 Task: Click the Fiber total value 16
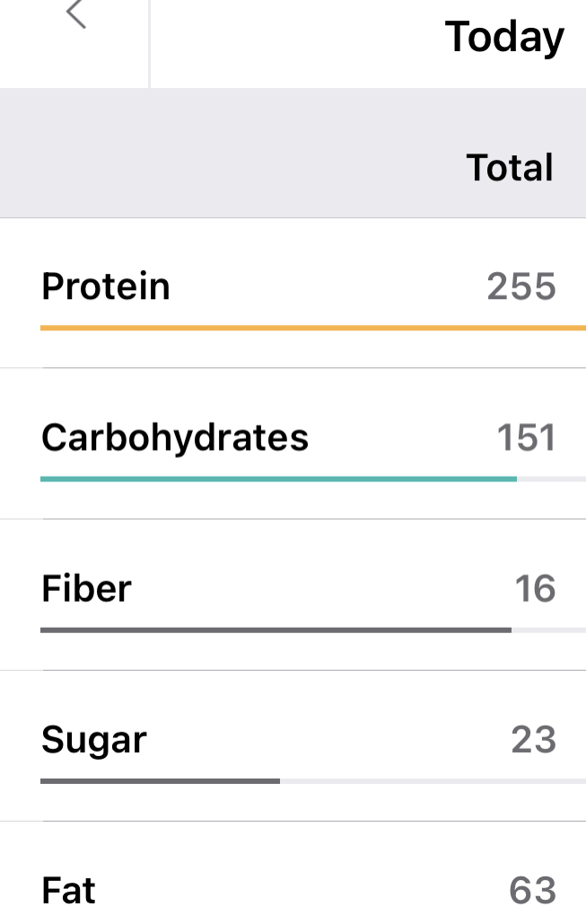(x=535, y=589)
